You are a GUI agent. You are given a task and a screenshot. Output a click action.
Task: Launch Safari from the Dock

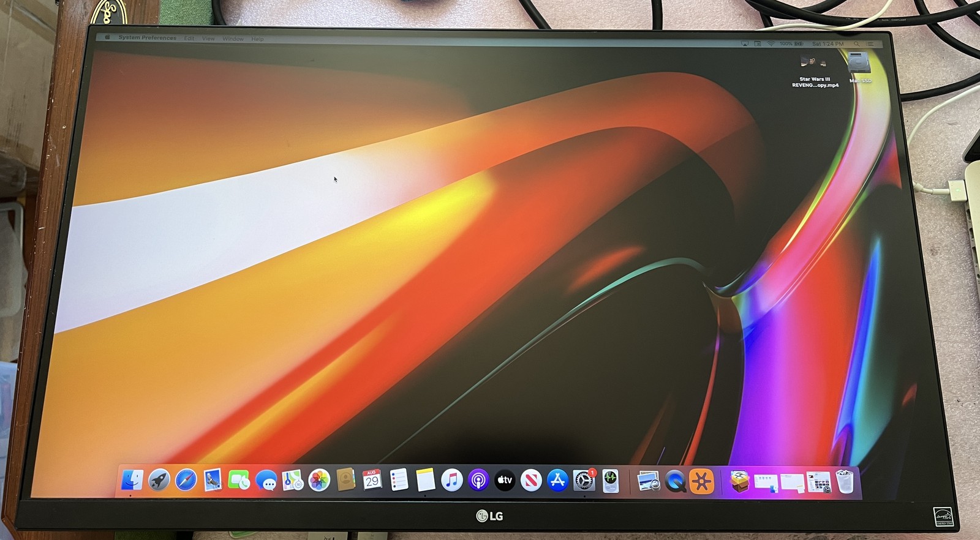(186, 481)
